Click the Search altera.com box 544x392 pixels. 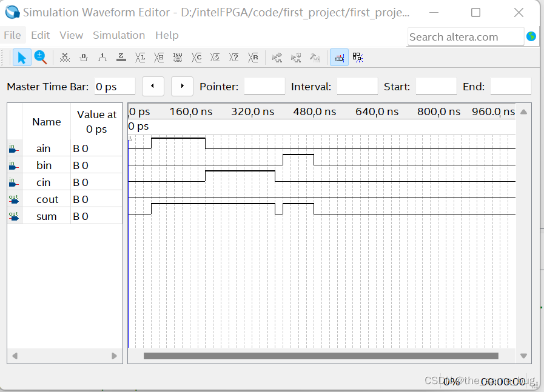(x=466, y=37)
